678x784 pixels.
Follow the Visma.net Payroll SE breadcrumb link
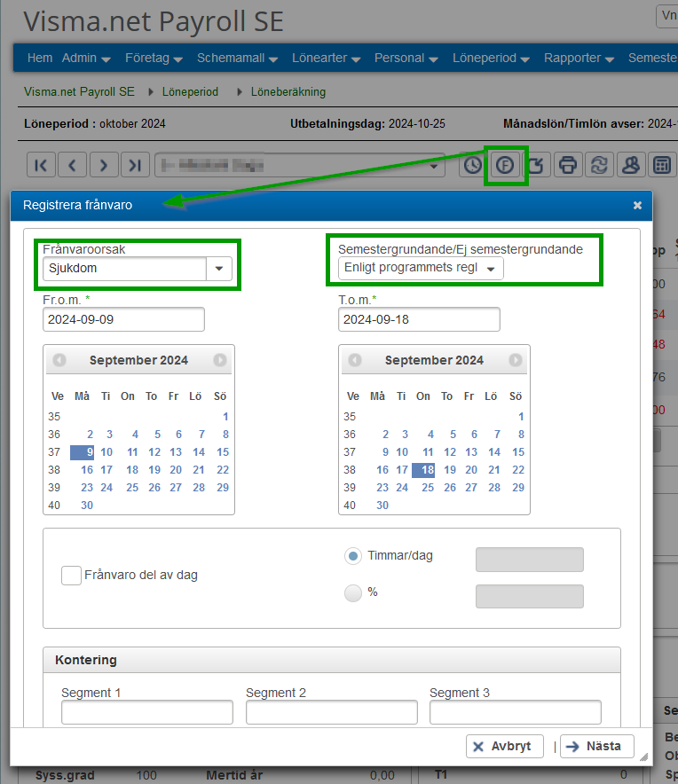(79, 92)
